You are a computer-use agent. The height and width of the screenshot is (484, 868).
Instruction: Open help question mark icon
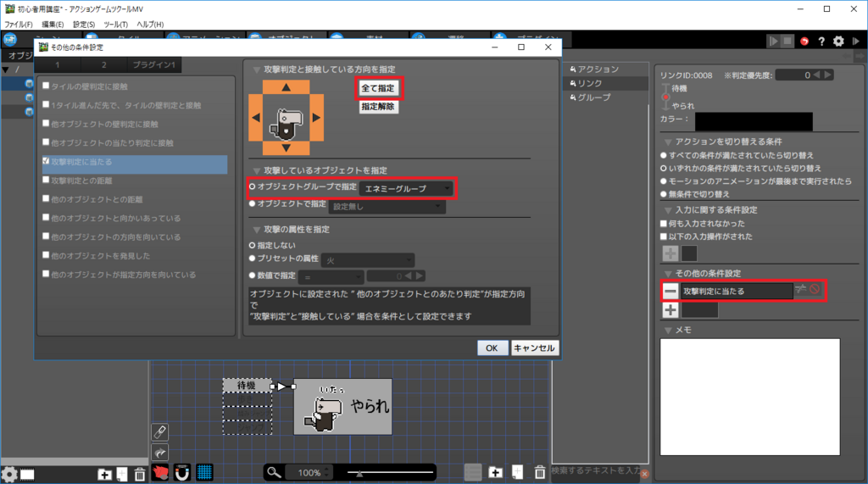[x=821, y=41]
